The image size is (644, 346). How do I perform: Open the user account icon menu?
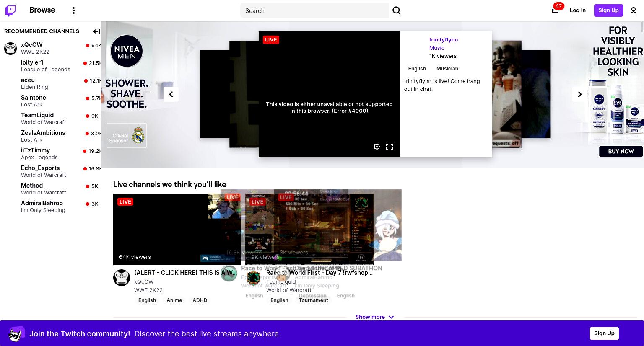634,10
